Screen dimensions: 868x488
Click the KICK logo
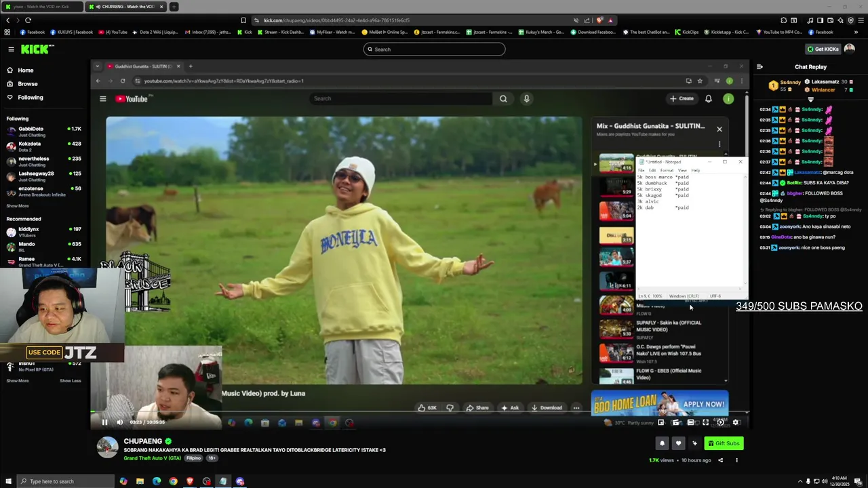pyautogui.click(x=36, y=49)
